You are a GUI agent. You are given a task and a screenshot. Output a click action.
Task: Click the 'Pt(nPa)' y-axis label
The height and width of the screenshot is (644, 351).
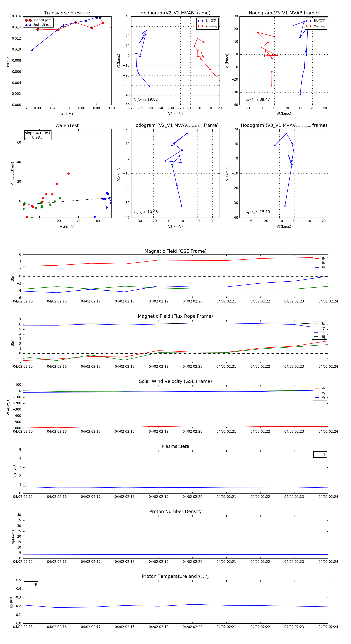point(8,61)
